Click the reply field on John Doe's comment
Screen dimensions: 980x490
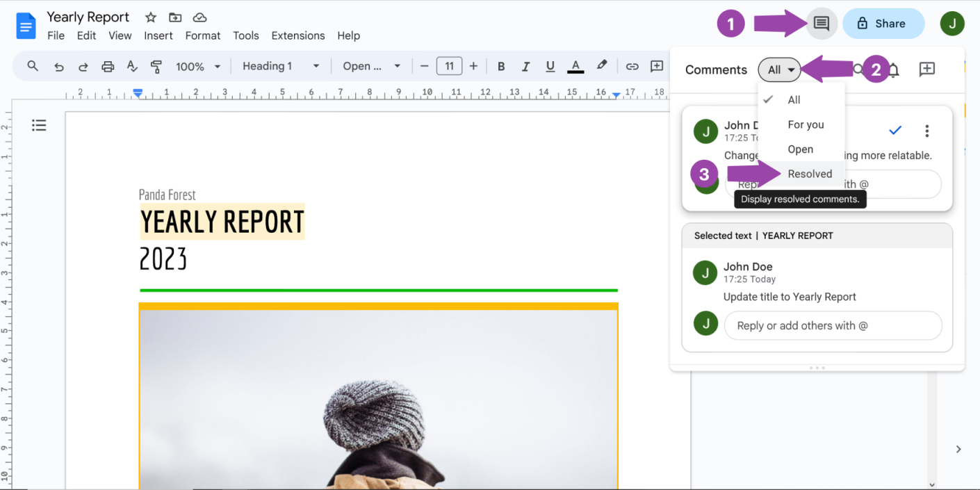pos(833,325)
